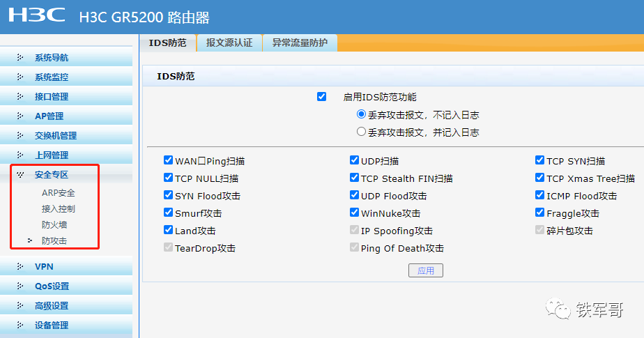This screenshot has height=338, width=644.
Task: Toggle WAN口Ping扫描 checkbox
Action: [168, 160]
